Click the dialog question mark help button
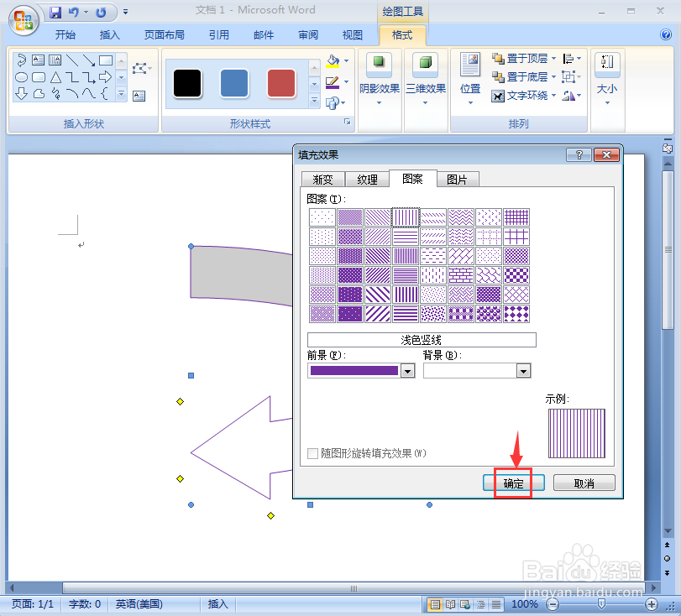Image resolution: width=681 pixels, height=616 pixels. (x=579, y=155)
